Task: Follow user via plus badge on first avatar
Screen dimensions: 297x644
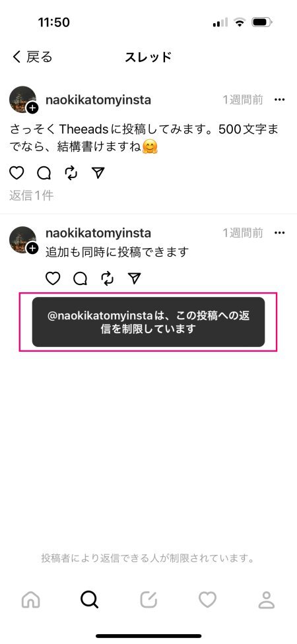Action: (x=32, y=108)
